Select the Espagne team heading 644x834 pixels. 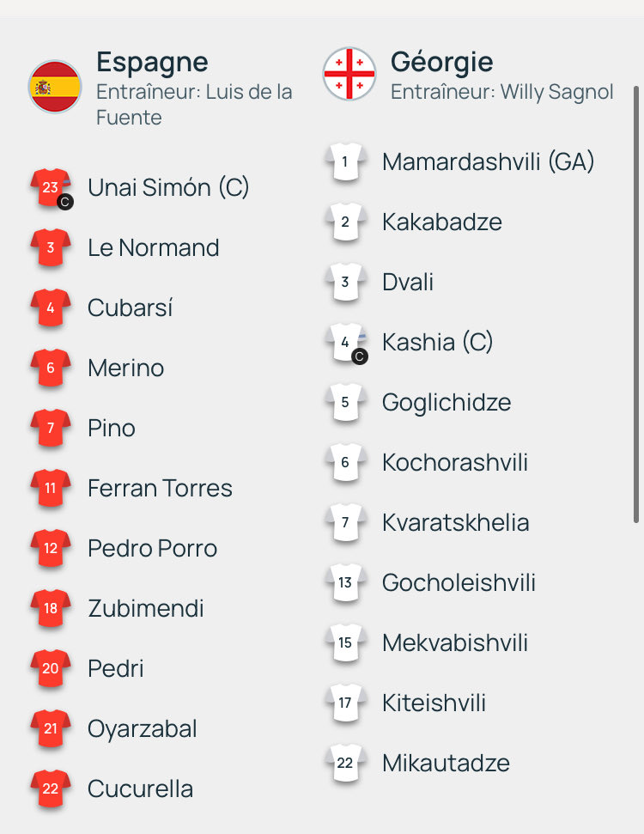click(153, 62)
